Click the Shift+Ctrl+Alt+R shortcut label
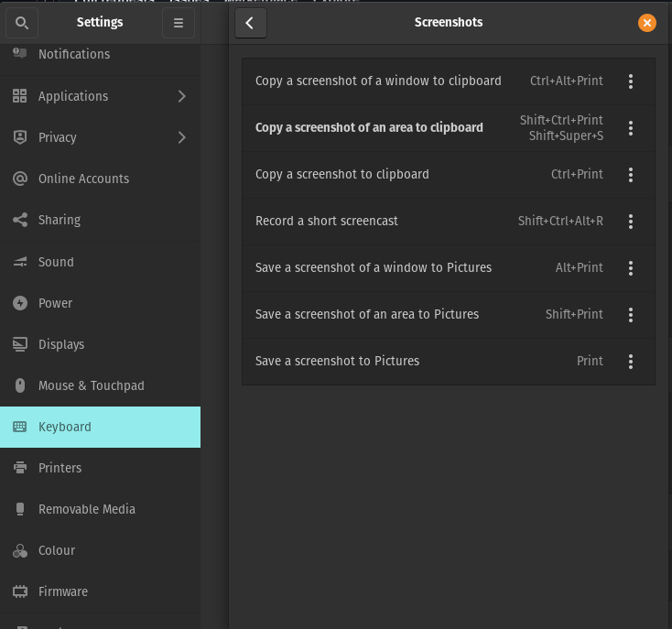Screen dimensions: 672x629 pos(560,221)
